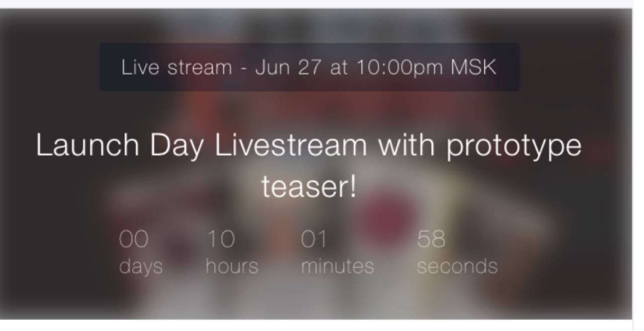The image size is (644, 331).
Task: Select the 10 hours counter number
Action: (x=220, y=239)
